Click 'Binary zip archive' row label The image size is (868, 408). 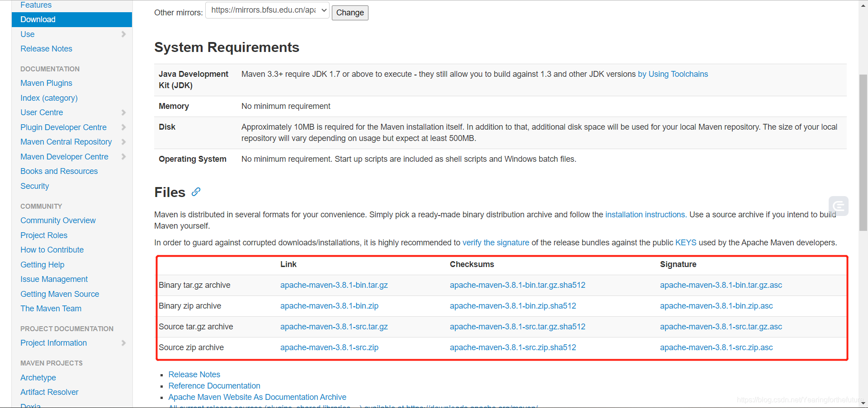(190, 306)
